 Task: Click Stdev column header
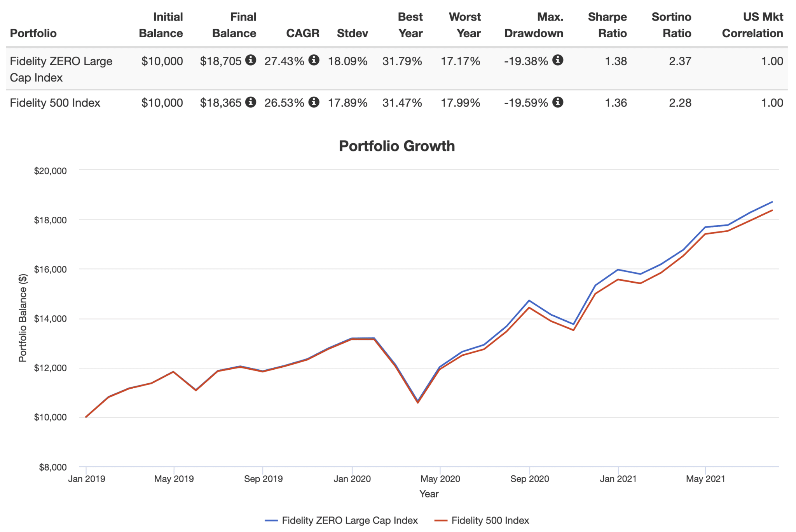(352, 33)
